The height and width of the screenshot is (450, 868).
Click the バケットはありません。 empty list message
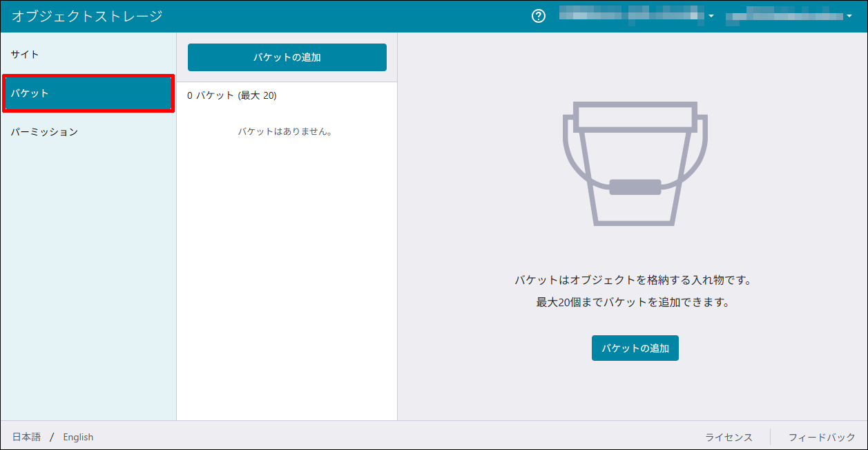coord(285,131)
